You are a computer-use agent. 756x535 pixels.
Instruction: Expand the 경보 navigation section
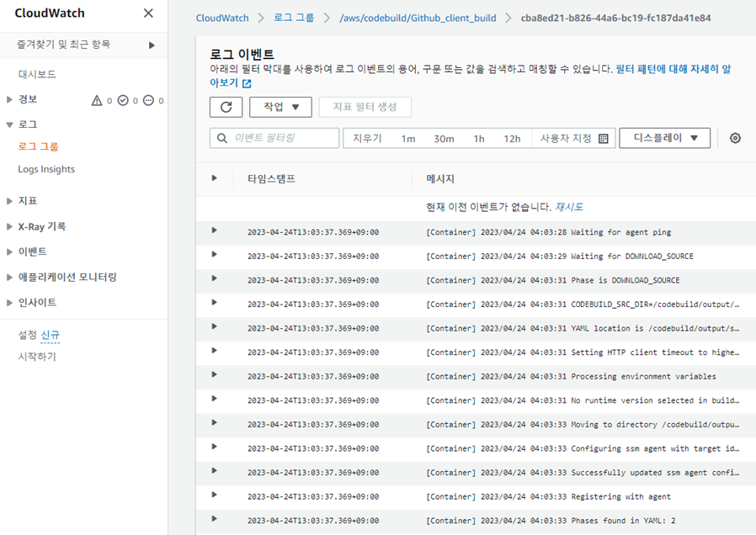(9, 99)
